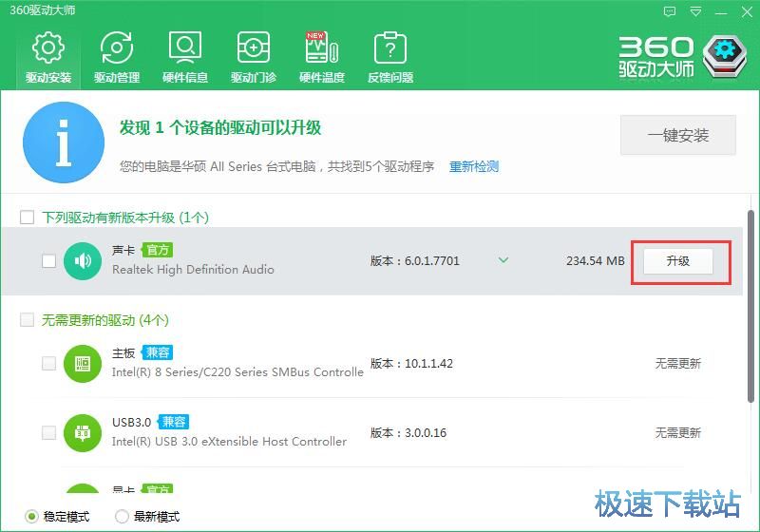Click the 234.54 MB size text
760x532 pixels.
(x=596, y=261)
